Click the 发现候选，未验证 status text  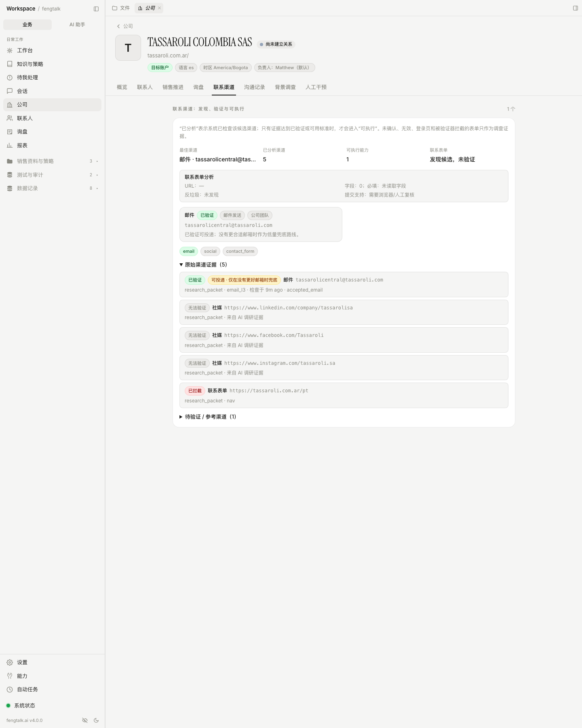[x=453, y=160]
